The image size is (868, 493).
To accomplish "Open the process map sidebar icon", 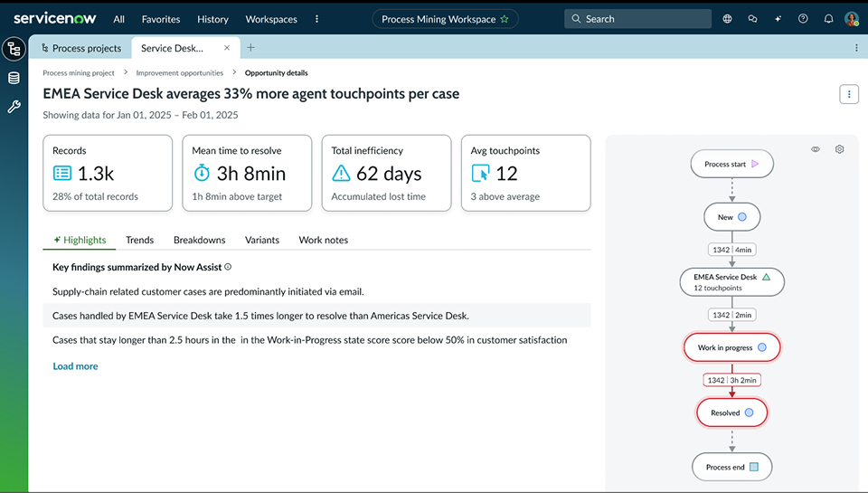I will click(14, 50).
